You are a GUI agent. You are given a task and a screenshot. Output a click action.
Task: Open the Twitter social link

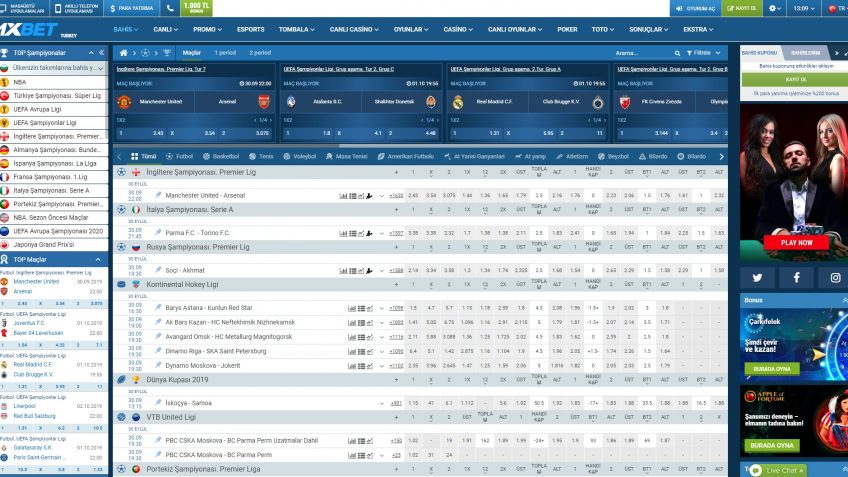pos(757,277)
